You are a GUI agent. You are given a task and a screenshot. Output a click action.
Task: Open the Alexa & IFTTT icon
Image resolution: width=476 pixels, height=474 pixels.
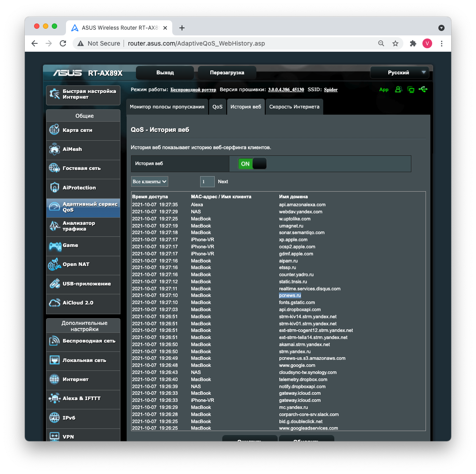pos(54,398)
